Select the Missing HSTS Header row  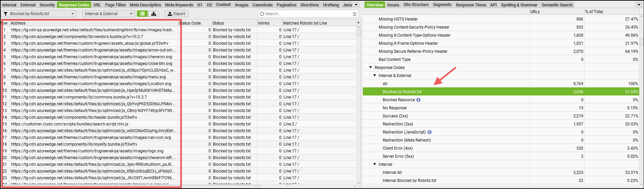(501, 19)
